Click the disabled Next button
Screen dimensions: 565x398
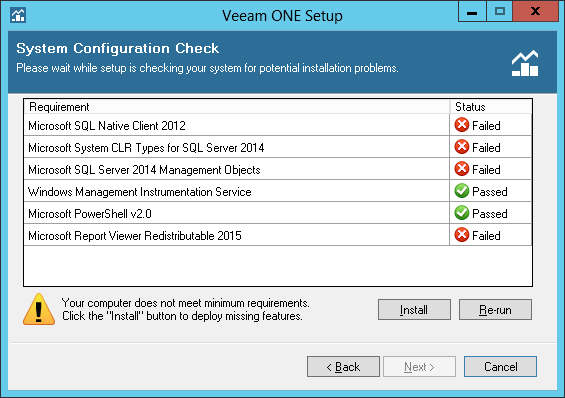point(419,367)
